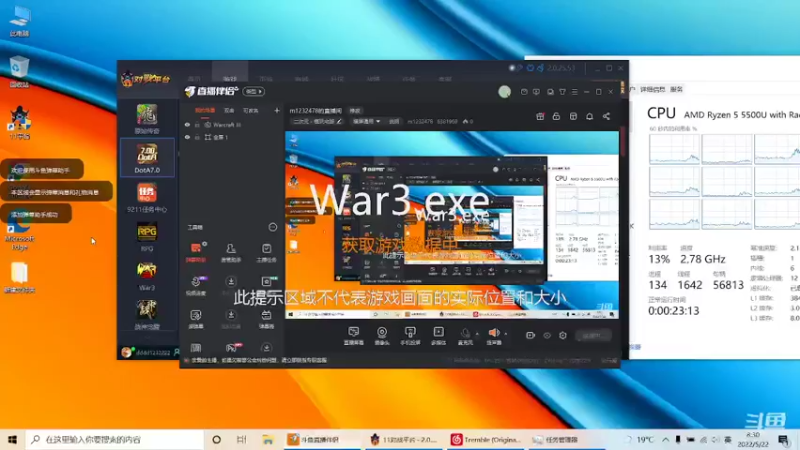Select the highlighted tab in game platform top bar
Screen dimensions: 800x450
230,73
